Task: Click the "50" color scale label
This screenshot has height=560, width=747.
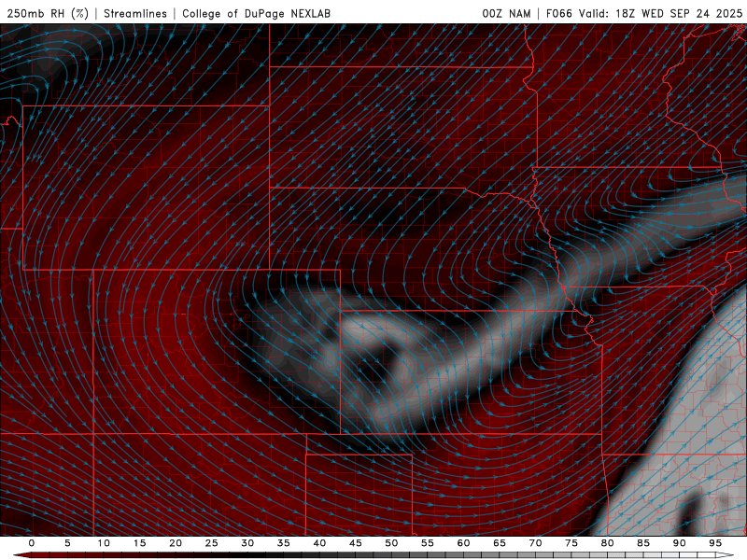Action: (x=391, y=543)
